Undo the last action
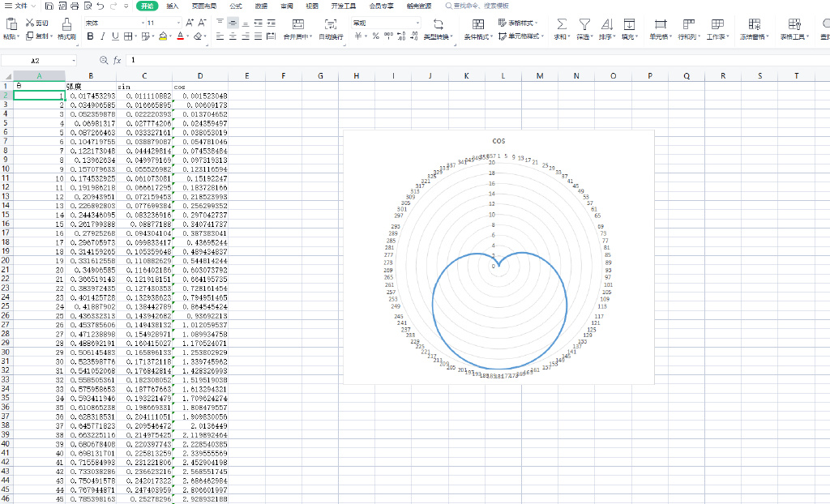Screen dimensions: 830x504 click(x=101, y=6)
